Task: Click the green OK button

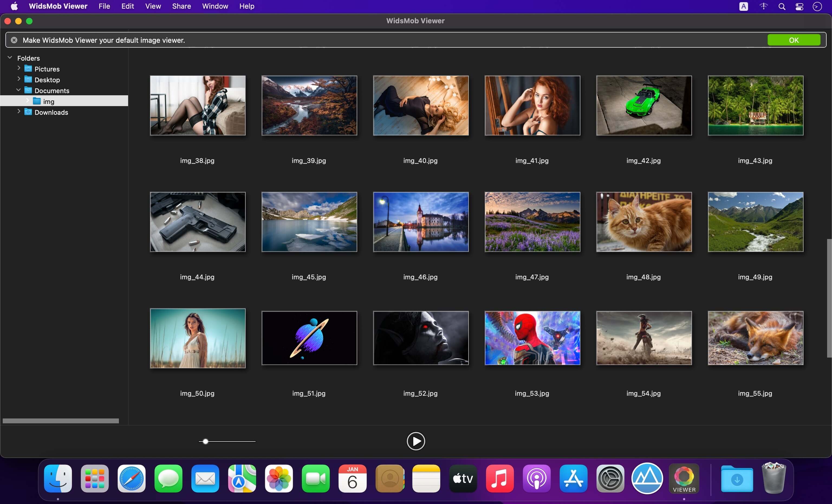Action: pyautogui.click(x=794, y=40)
